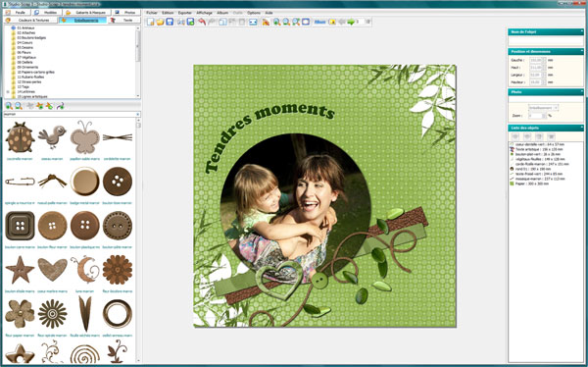Click the category tree scrollbar down arrow

(138, 96)
